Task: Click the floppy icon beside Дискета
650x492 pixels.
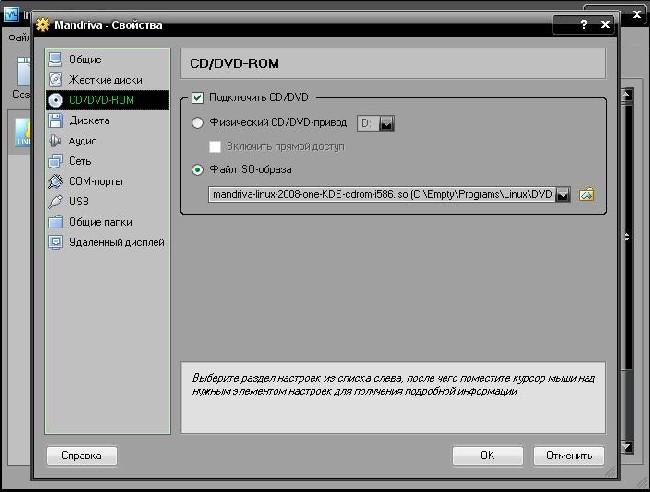Action: coord(56,120)
